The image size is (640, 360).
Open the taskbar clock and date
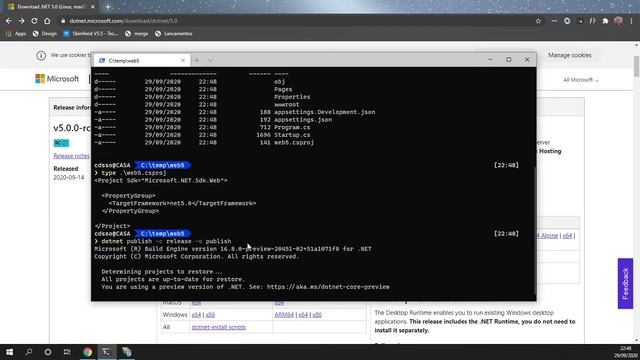[x=625, y=352]
